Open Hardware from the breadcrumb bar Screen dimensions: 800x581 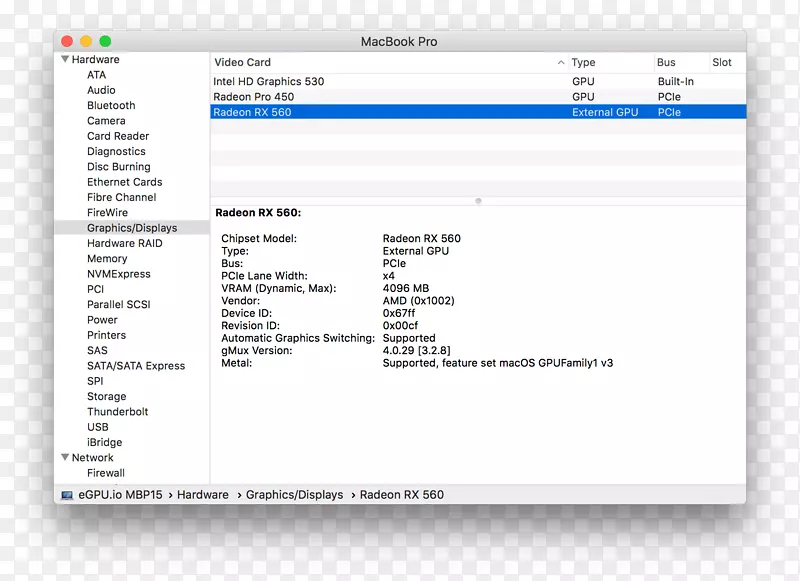203,494
